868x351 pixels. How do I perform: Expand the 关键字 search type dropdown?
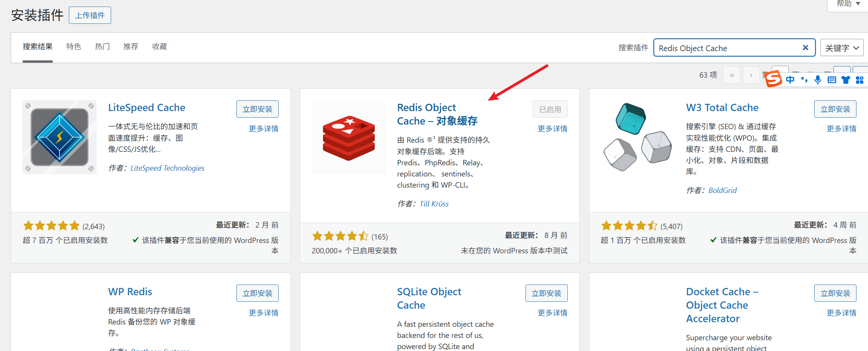tap(841, 48)
